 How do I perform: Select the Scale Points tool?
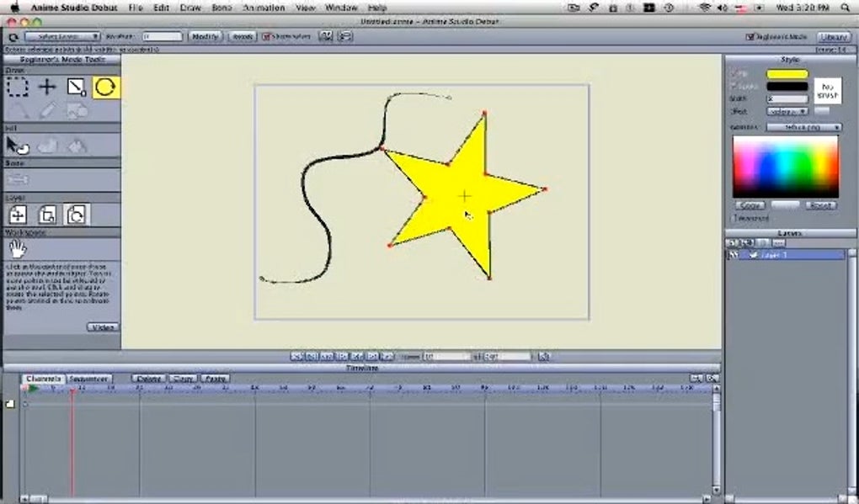click(77, 87)
